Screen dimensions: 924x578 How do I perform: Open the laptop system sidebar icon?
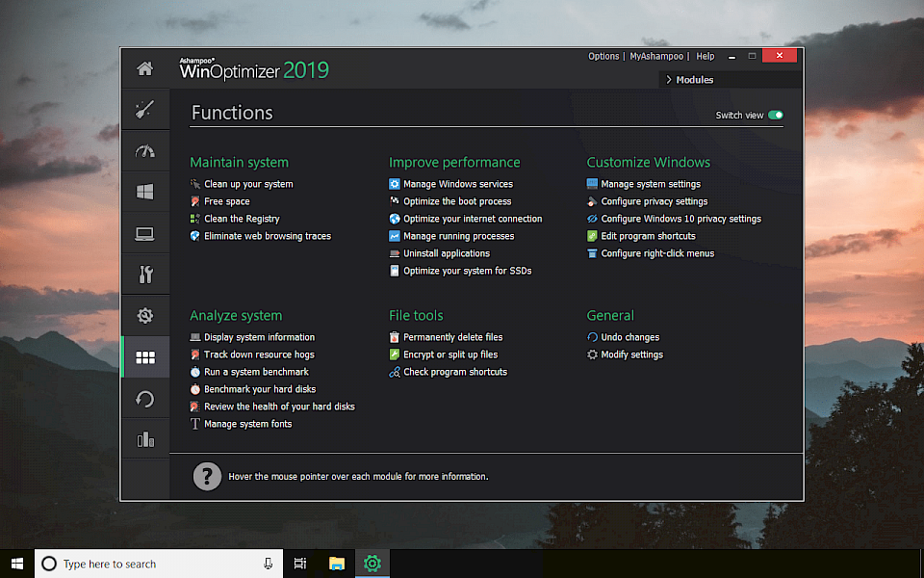[x=145, y=233]
